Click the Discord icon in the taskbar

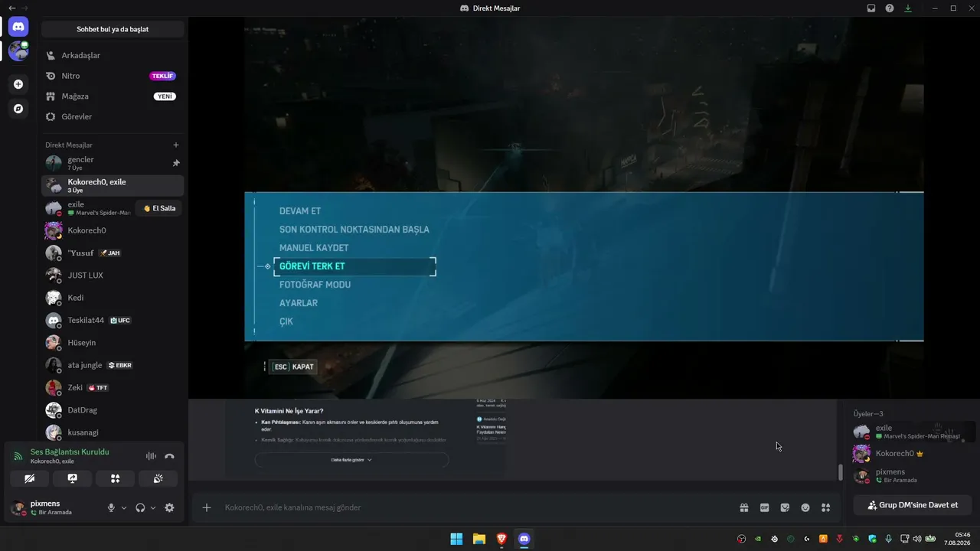click(x=524, y=539)
